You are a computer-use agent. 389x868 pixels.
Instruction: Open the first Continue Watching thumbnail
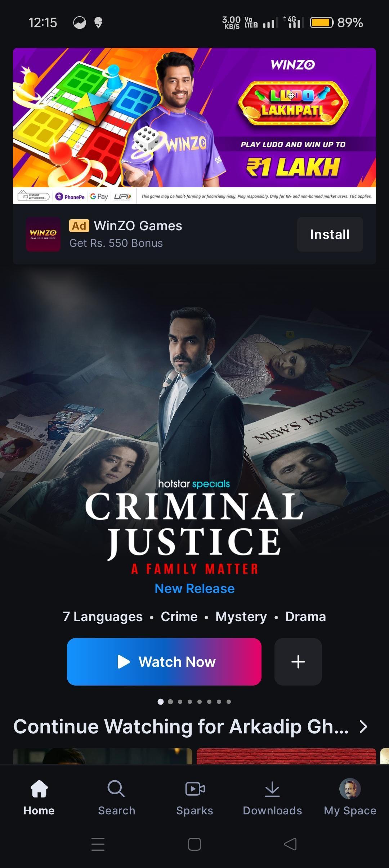(103, 756)
